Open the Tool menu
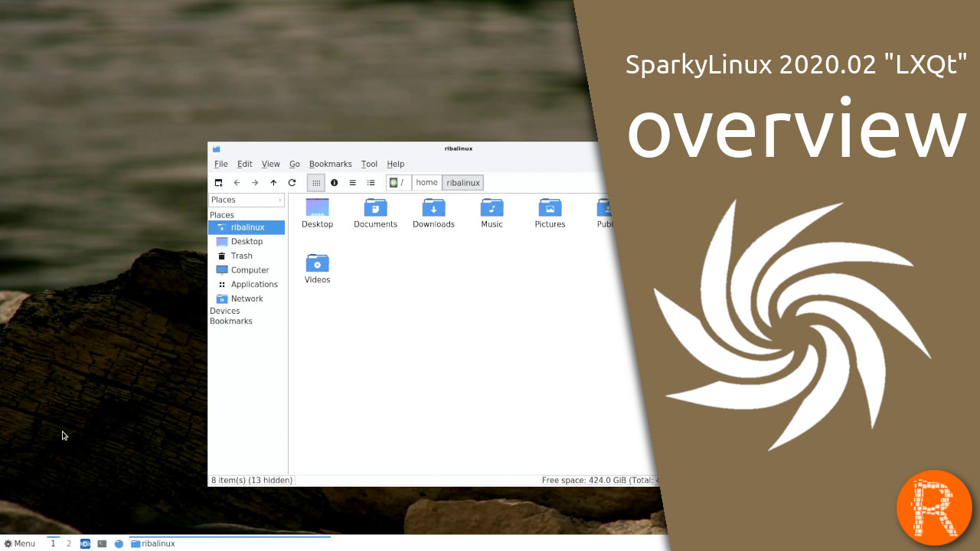The image size is (980, 551). coord(370,164)
